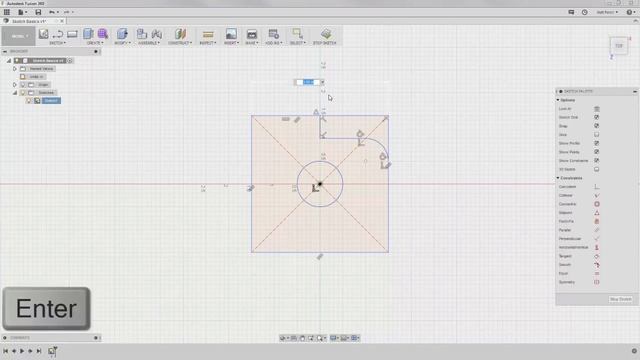This screenshot has height=360, width=640.
Task: Select the Line arc sketch tool icon
Action: coord(58,34)
